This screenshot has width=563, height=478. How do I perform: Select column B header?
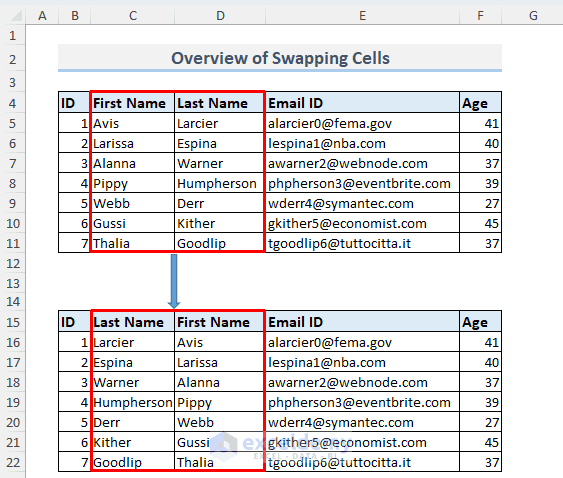click(75, 15)
